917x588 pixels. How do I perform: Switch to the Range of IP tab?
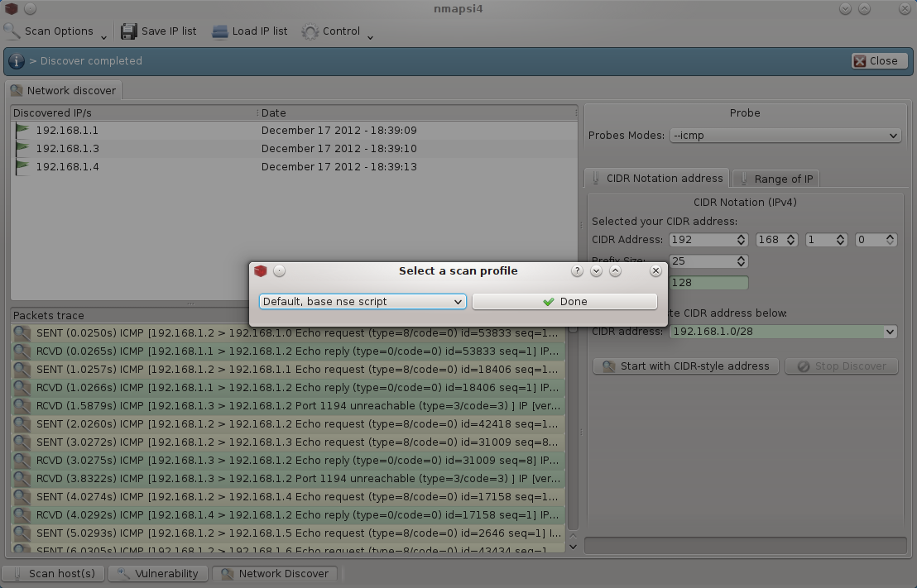[x=775, y=179]
